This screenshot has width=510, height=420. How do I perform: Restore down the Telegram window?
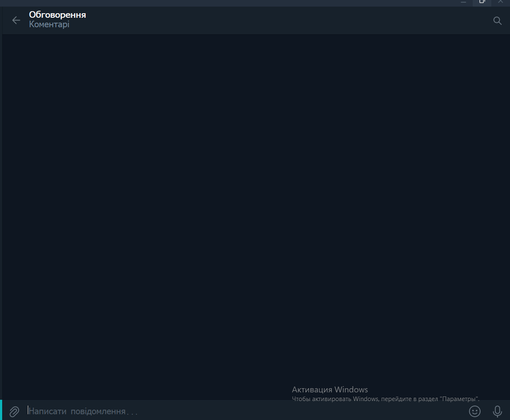pyautogui.click(x=482, y=2)
